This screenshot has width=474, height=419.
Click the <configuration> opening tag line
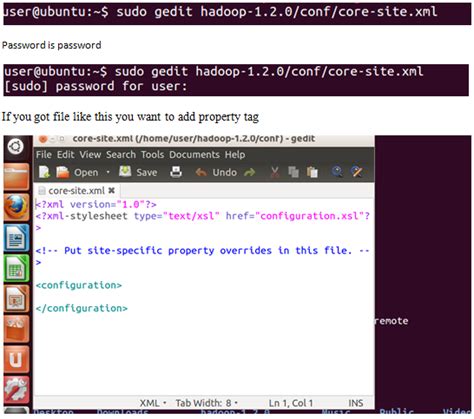(79, 285)
